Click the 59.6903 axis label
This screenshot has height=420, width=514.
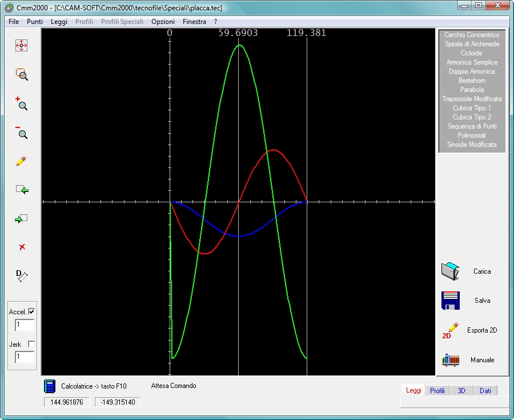(x=238, y=33)
